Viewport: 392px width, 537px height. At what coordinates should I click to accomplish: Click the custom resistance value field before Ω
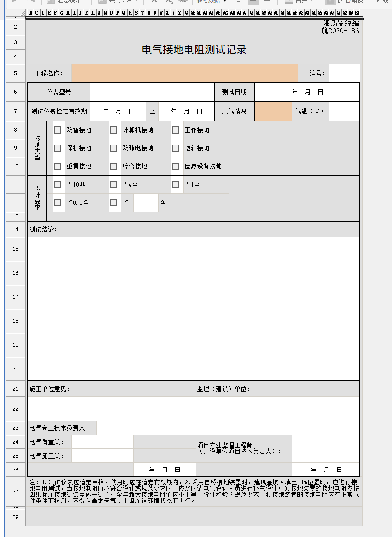(x=146, y=202)
